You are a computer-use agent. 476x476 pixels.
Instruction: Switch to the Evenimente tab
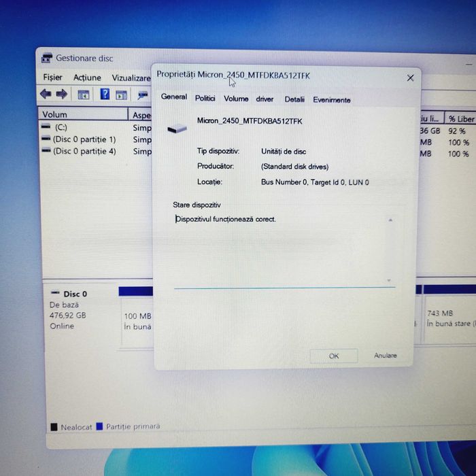coord(332,100)
